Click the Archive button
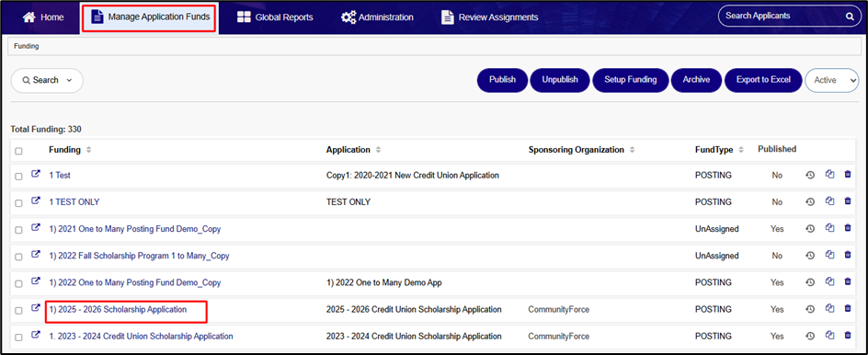 tap(696, 80)
